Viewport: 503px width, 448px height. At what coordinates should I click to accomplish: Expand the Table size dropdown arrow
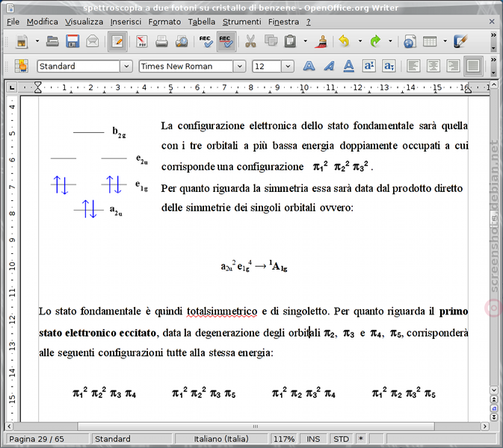pos(445,41)
